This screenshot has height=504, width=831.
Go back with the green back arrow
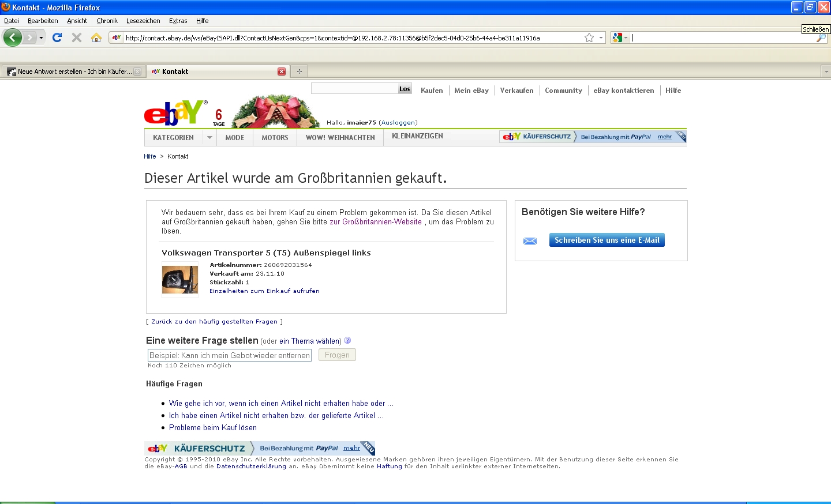(x=13, y=37)
